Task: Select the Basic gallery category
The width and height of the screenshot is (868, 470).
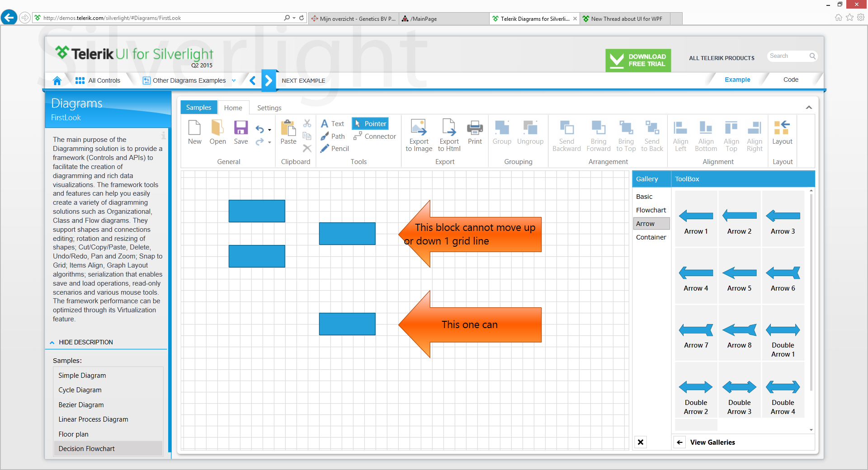Action: pyautogui.click(x=644, y=197)
